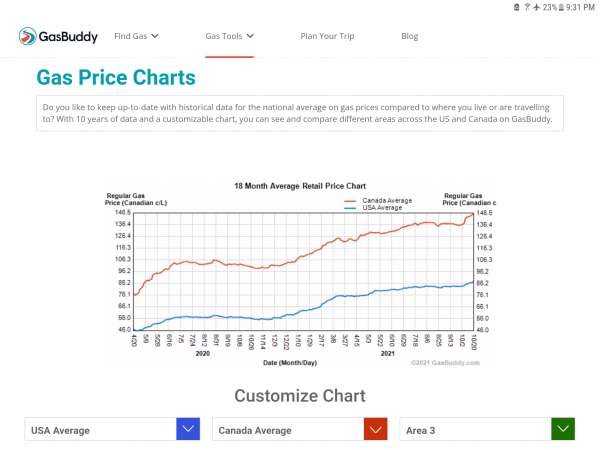
Task: Click the GasBuddy brand name text
Action: (68, 37)
